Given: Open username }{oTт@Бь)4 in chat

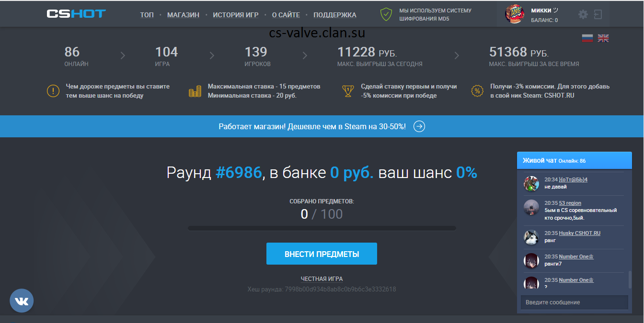Looking at the screenshot, I should [x=573, y=179].
